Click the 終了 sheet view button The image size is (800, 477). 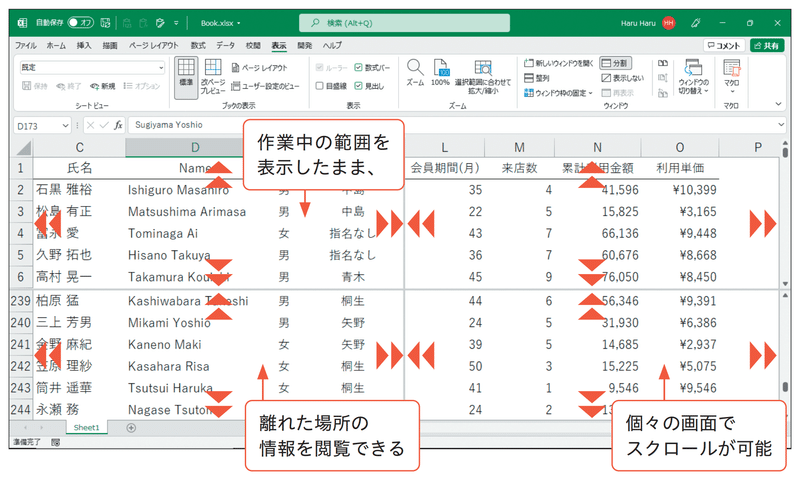click(68, 86)
